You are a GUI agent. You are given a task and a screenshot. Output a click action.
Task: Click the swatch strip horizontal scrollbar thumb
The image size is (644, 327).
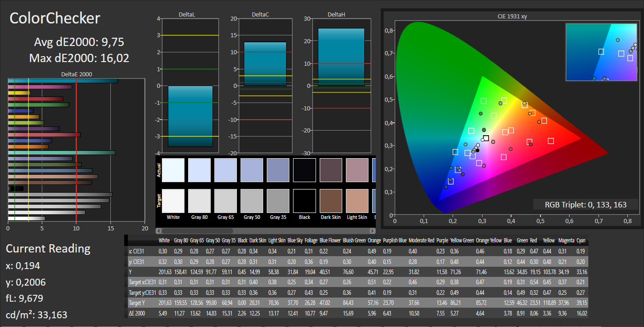click(198, 230)
